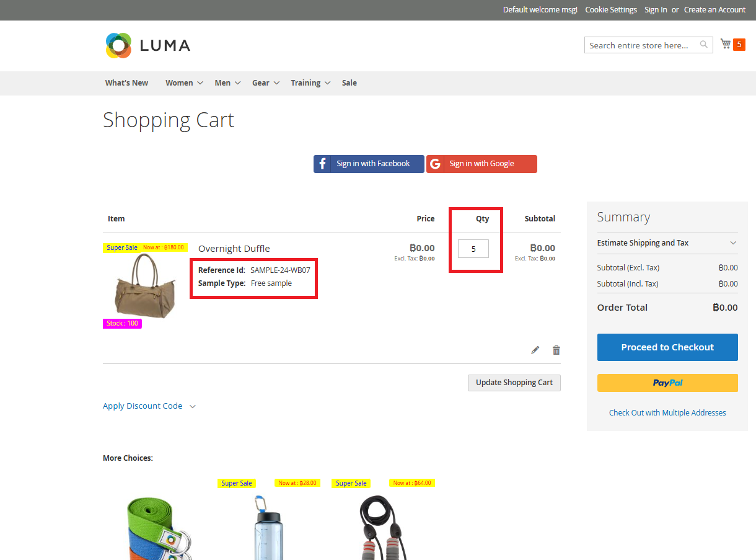The image size is (756, 560).
Task: Click the Luma logo icon
Action: tap(118, 45)
